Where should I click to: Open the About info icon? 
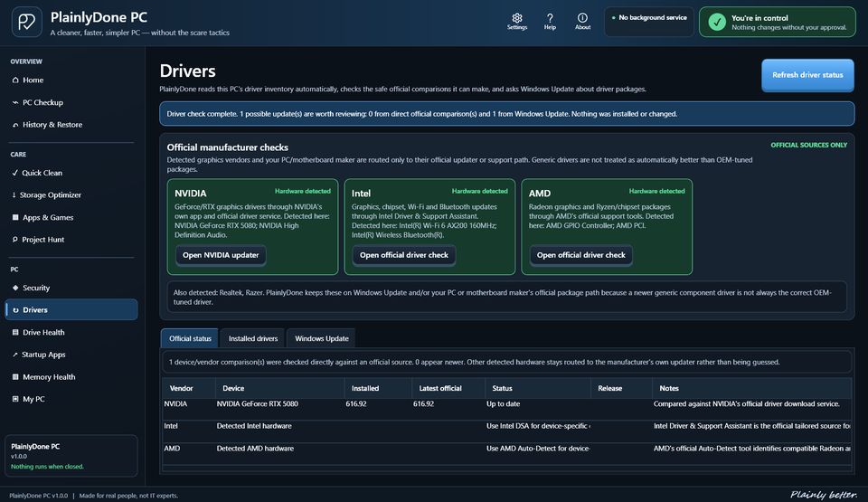tap(582, 22)
